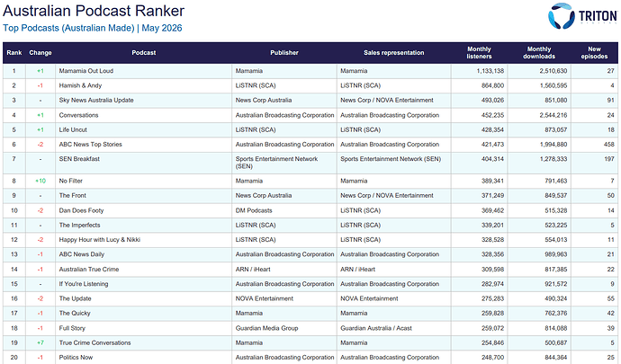Select 'The Quicky' podcast name

75,314
